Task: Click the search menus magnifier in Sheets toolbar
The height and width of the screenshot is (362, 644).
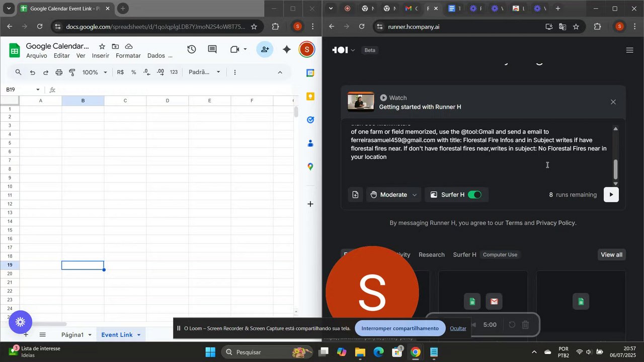Action: tap(19, 72)
